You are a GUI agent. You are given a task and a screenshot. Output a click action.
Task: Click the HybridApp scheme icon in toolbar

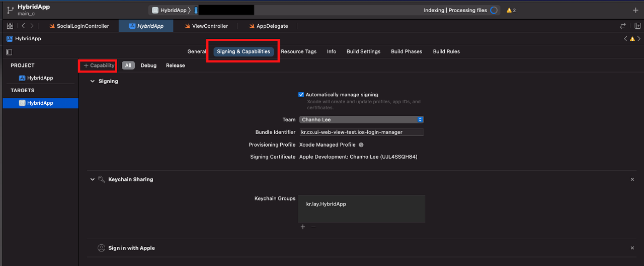pos(155,11)
